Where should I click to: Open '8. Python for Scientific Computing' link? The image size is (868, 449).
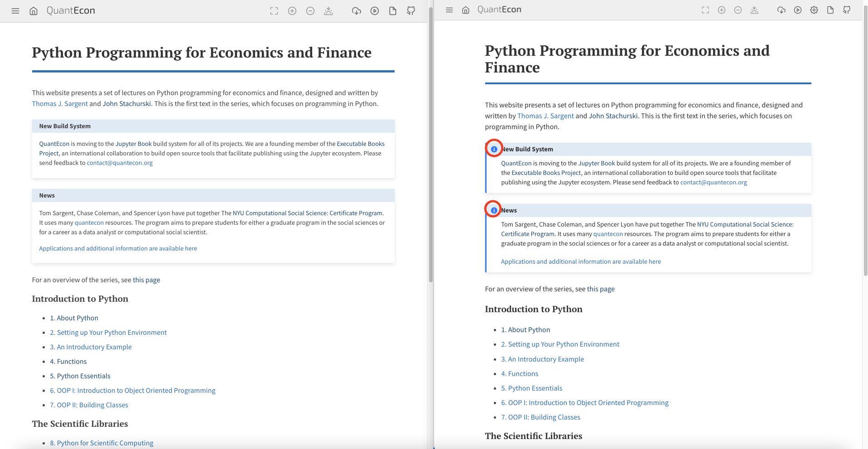[x=102, y=443]
